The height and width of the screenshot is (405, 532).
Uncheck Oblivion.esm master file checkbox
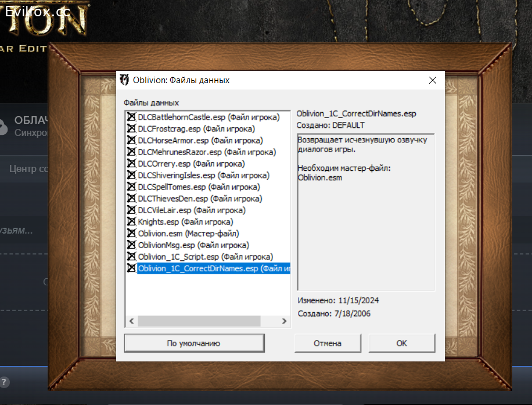coord(131,234)
